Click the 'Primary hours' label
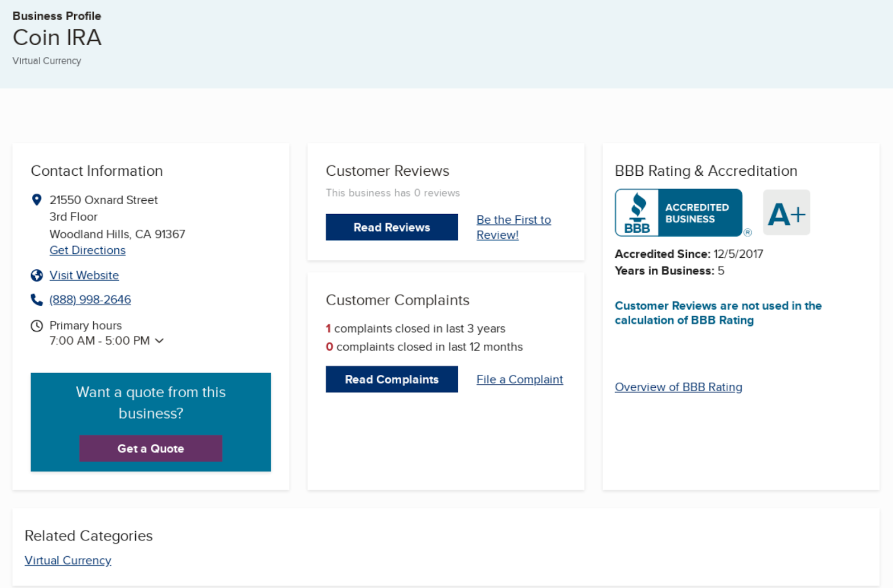 coord(86,326)
